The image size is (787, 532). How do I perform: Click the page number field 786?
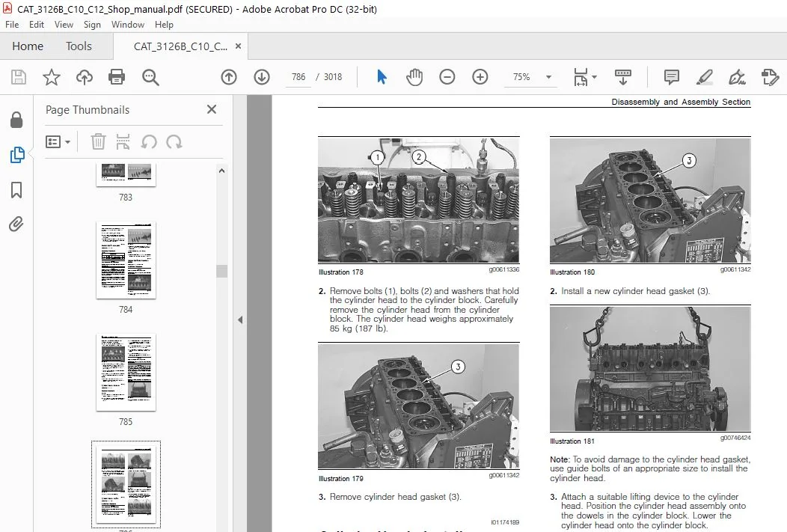(x=298, y=77)
